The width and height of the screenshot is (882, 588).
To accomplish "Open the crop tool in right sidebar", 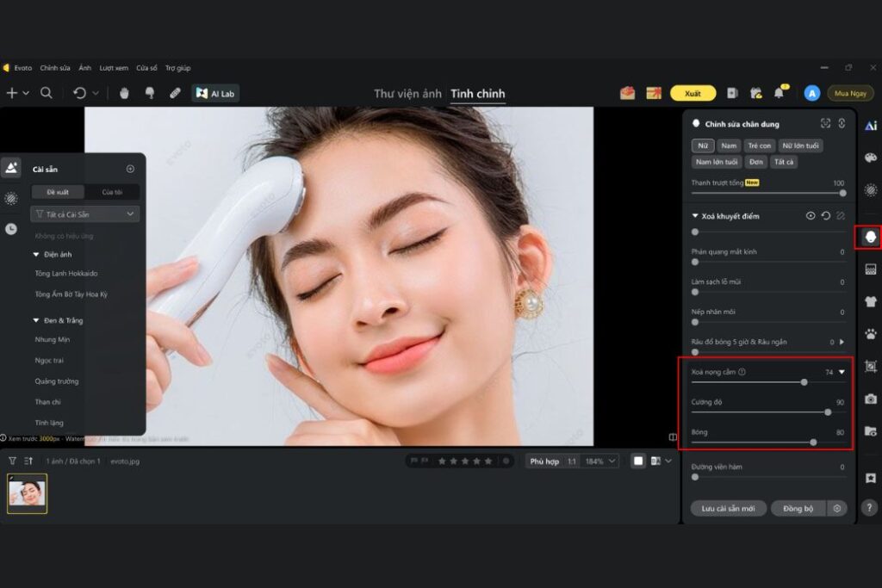I will pyautogui.click(x=871, y=367).
